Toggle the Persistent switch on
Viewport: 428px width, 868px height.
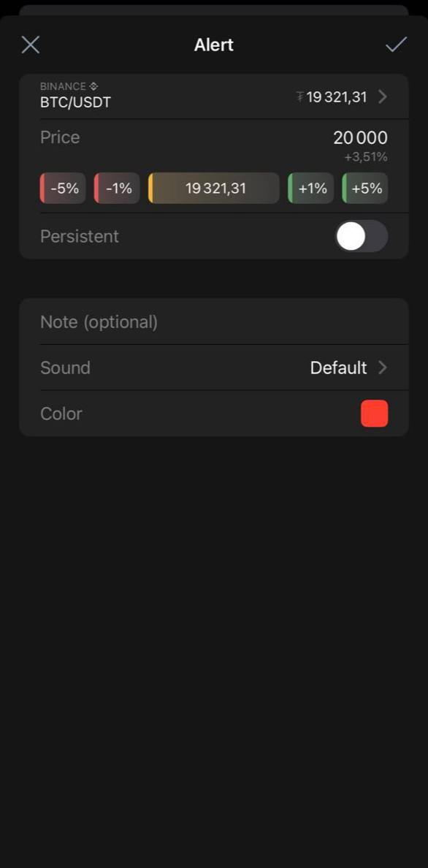pos(362,237)
